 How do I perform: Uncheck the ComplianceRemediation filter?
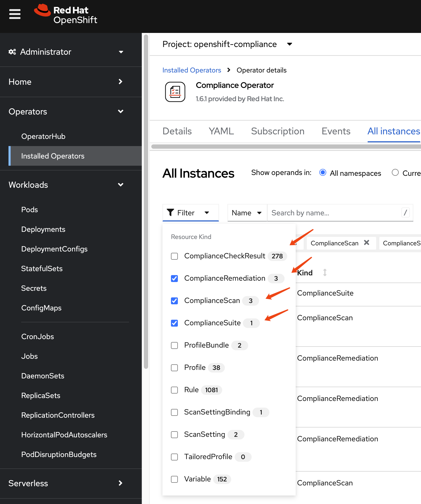tap(174, 279)
